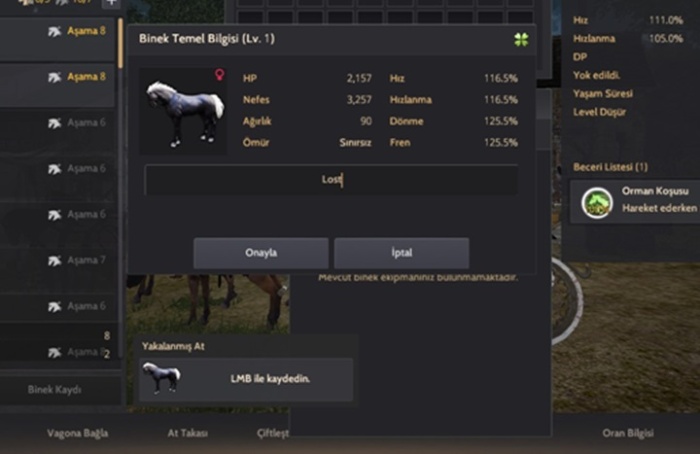The height and width of the screenshot is (454, 700).
Task: Select the highlighted second Aşama 8 horse
Action: 57,85
